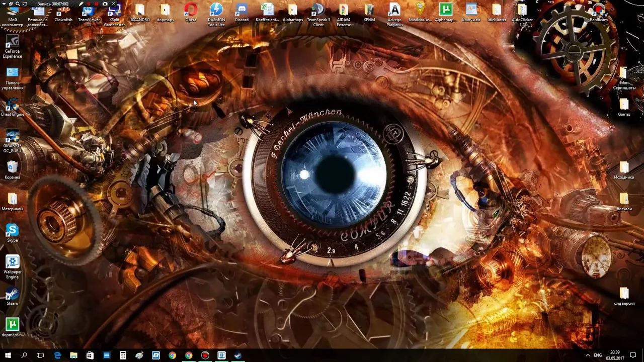Open Paint palette app on the taskbar
The width and height of the screenshot is (644, 362).
(139, 355)
